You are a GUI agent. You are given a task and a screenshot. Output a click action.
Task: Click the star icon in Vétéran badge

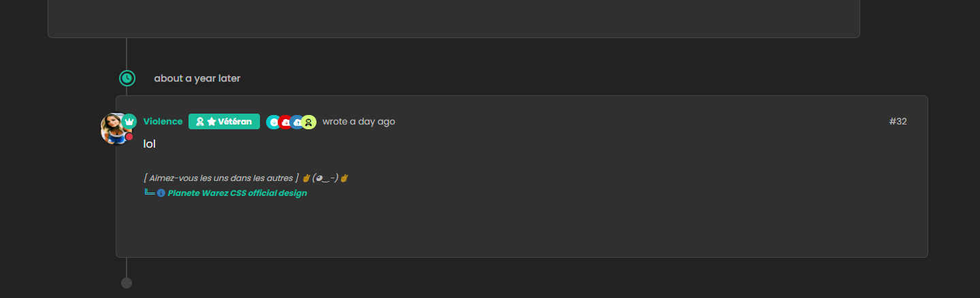pyautogui.click(x=212, y=122)
